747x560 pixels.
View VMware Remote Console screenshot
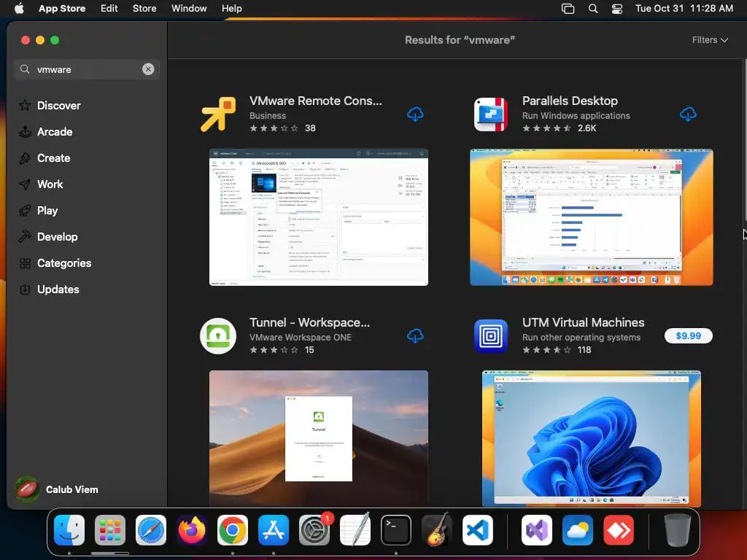tap(319, 217)
